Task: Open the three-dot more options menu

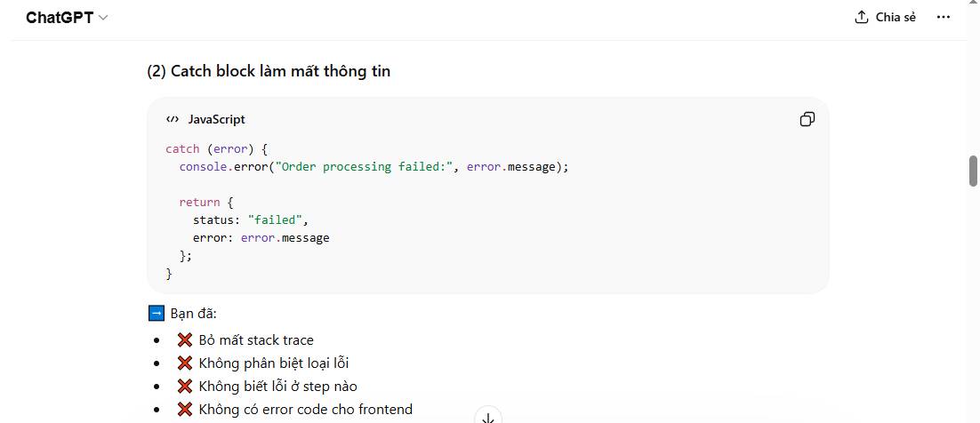Action: pos(944,18)
